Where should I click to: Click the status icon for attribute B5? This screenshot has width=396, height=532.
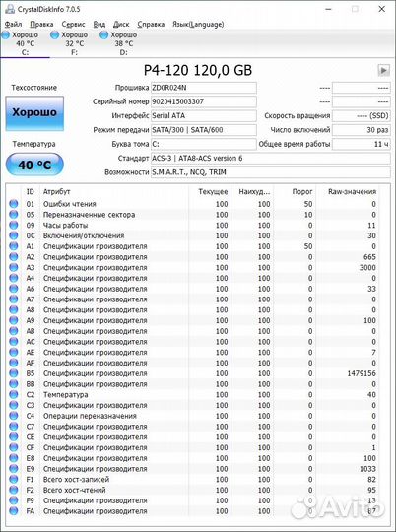pyautogui.click(x=14, y=373)
